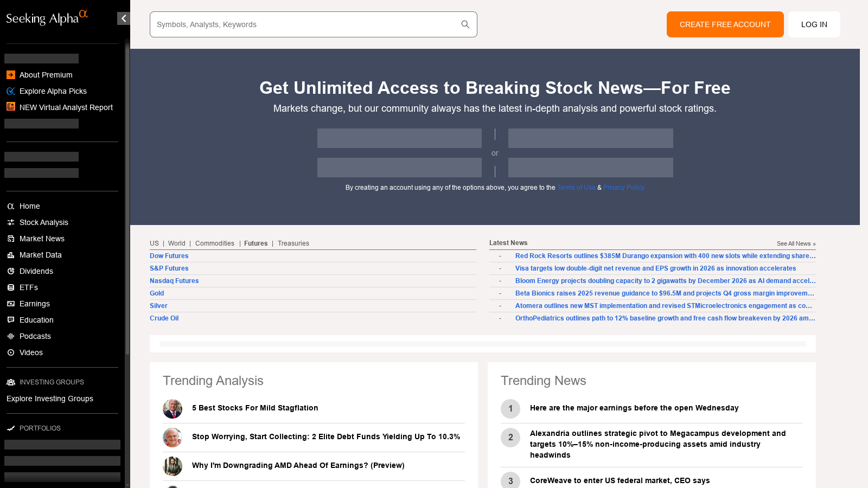Switch to the Commodities tab
The height and width of the screenshot is (488, 868).
(x=214, y=243)
